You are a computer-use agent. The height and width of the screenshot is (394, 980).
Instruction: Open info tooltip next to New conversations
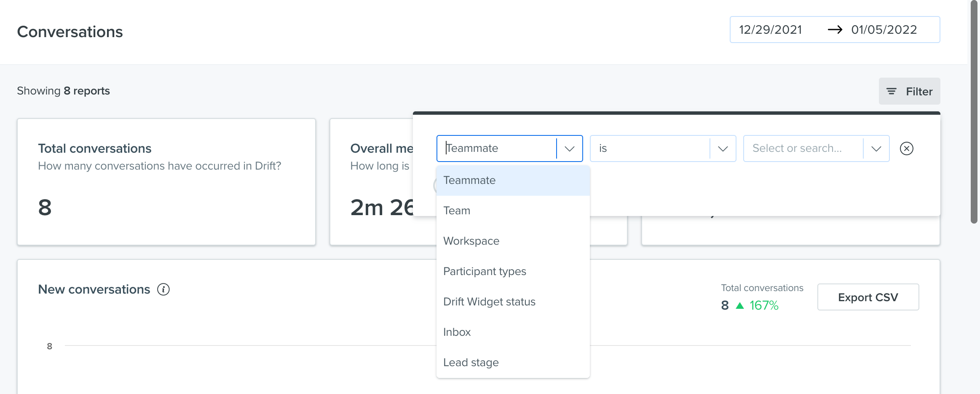point(163,289)
